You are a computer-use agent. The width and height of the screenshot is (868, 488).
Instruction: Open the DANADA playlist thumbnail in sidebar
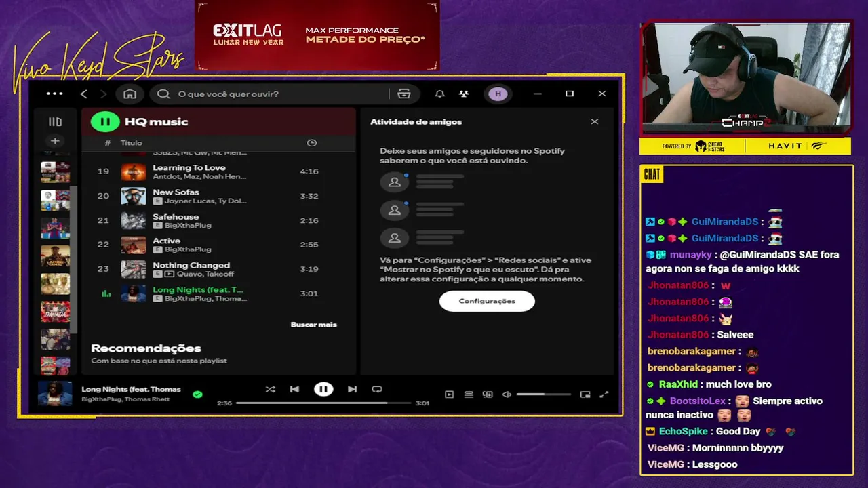click(55, 311)
